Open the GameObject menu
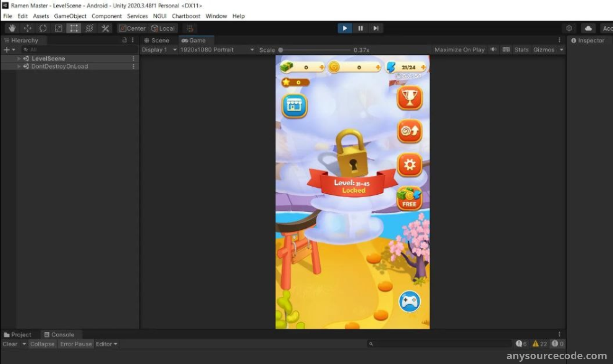 pos(70,16)
